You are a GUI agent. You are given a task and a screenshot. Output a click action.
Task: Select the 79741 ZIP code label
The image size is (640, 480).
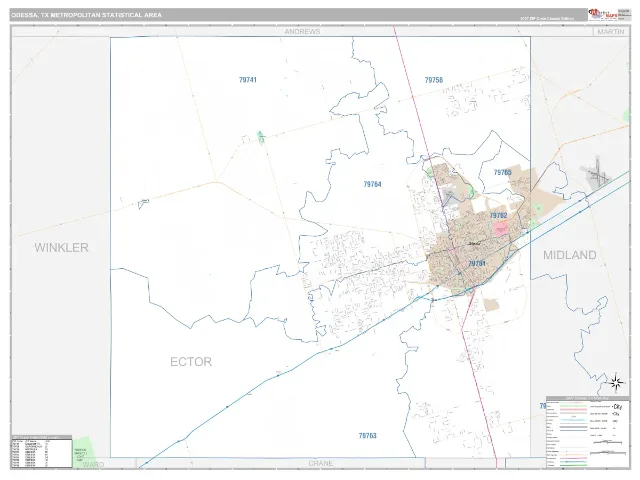click(248, 80)
